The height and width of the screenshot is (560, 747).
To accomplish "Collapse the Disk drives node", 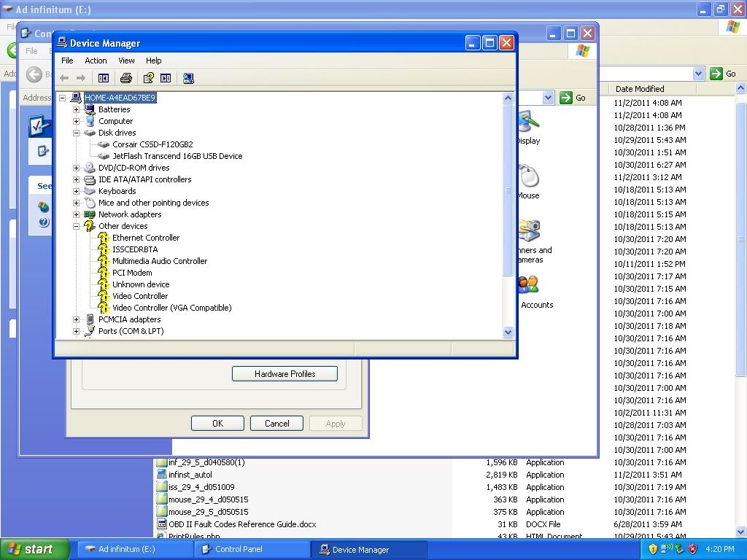I will 76,133.
